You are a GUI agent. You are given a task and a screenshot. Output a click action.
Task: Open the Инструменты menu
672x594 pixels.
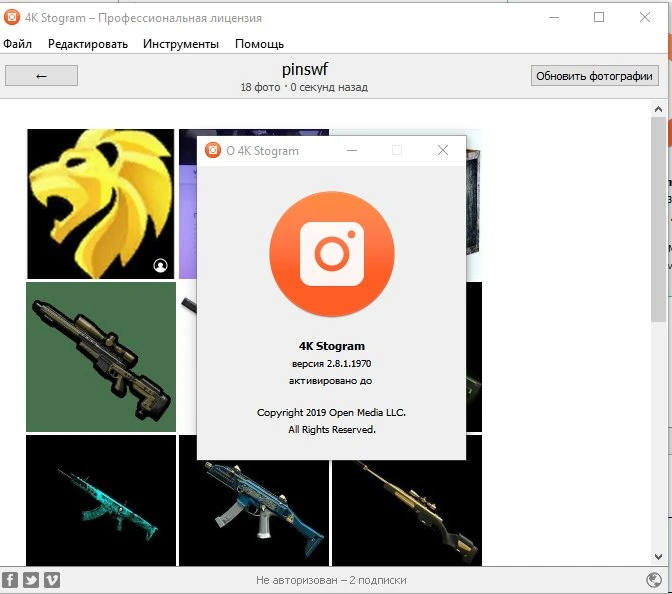click(181, 44)
